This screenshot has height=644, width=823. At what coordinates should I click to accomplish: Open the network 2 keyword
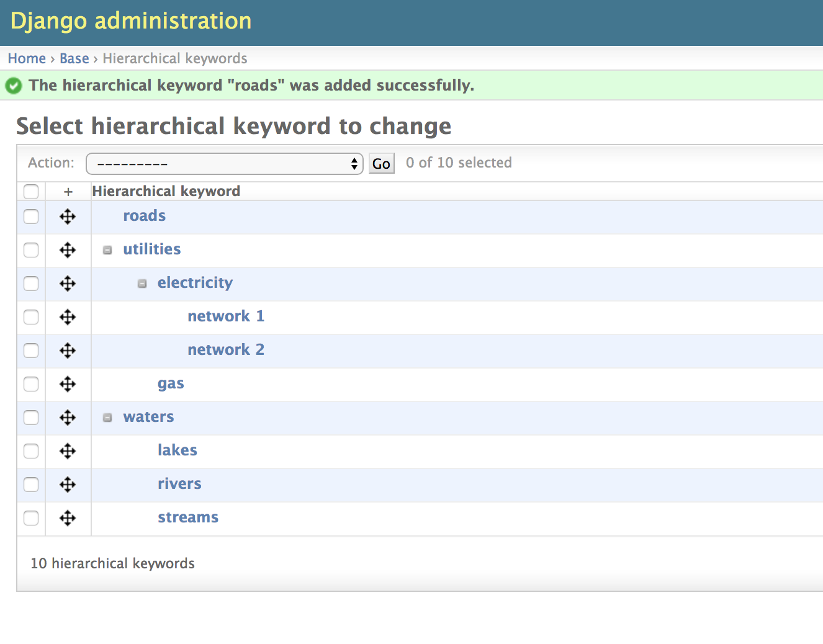(x=226, y=350)
